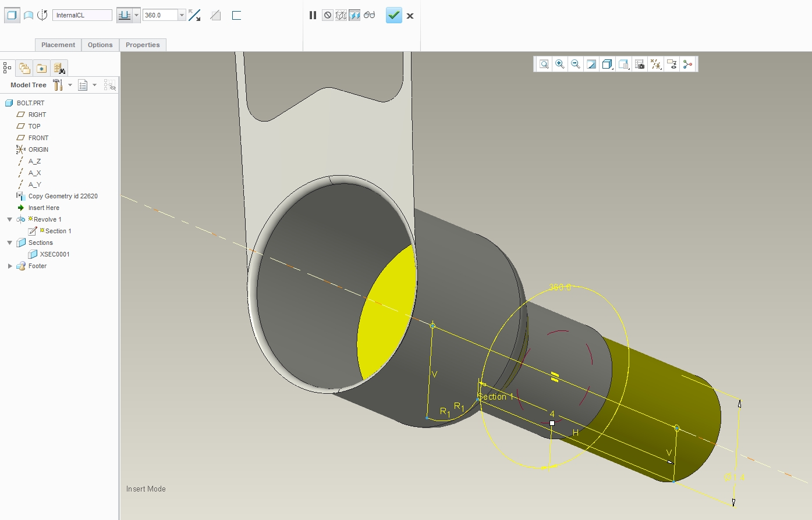Open the revolve angle type dropdown arrow
812x520 pixels.
point(136,15)
